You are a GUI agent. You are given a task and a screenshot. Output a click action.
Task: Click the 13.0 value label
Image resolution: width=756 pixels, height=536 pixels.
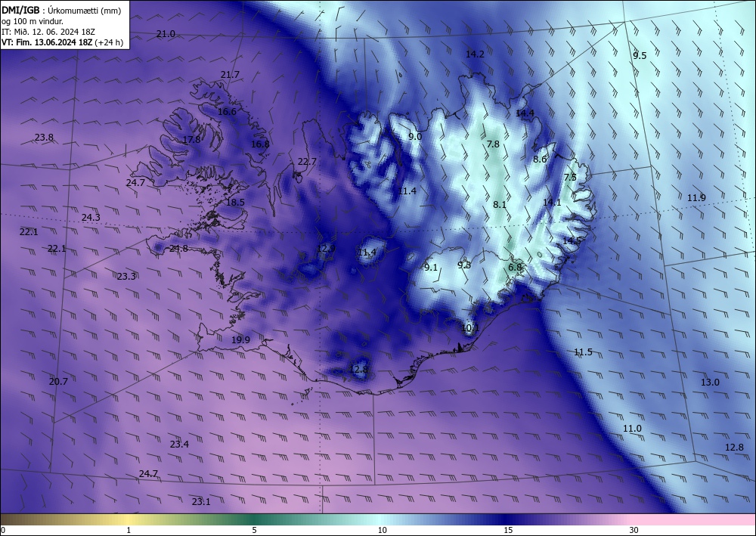click(x=710, y=383)
